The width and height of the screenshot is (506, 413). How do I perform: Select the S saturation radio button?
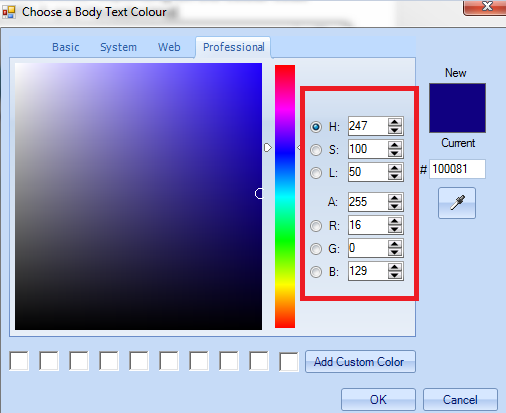click(316, 150)
